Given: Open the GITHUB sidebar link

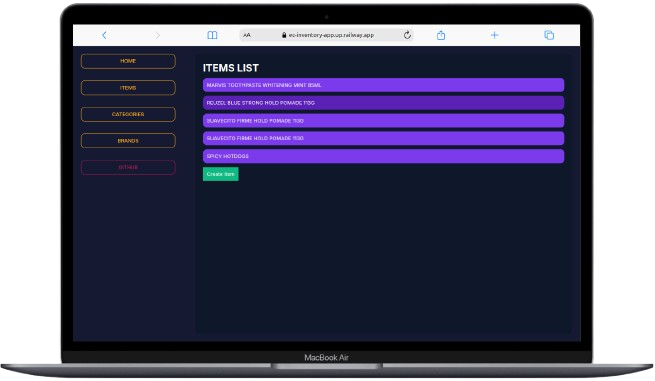Looking at the screenshot, I should (x=128, y=167).
